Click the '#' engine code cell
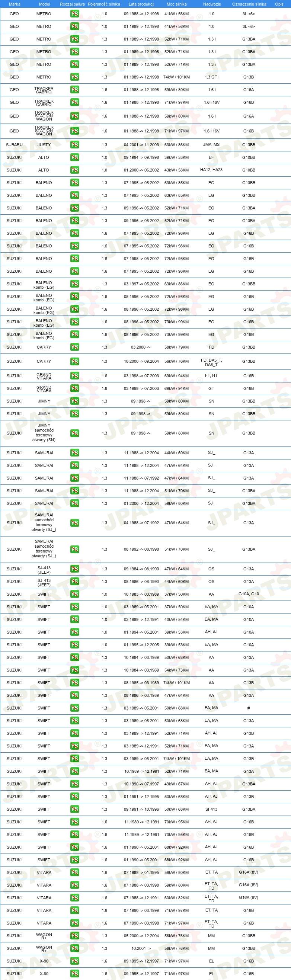Viewport: 291px width, 980px height. click(249, 708)
